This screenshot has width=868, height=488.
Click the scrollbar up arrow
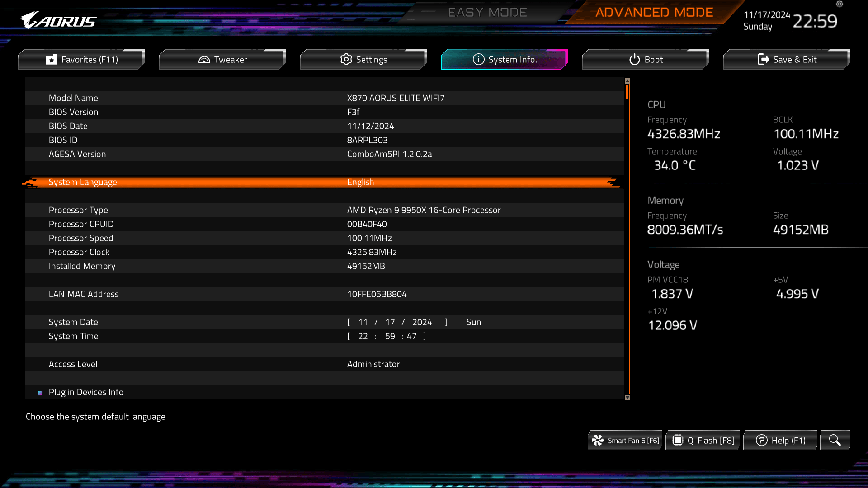click(x=627, y=81)
